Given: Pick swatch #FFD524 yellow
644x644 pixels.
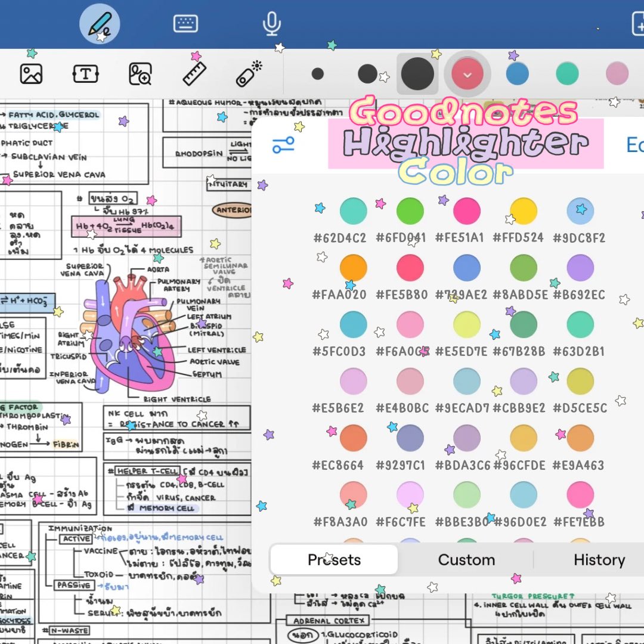Looking at the screenshot, I should pyautogui.click(x=524, y=211).
